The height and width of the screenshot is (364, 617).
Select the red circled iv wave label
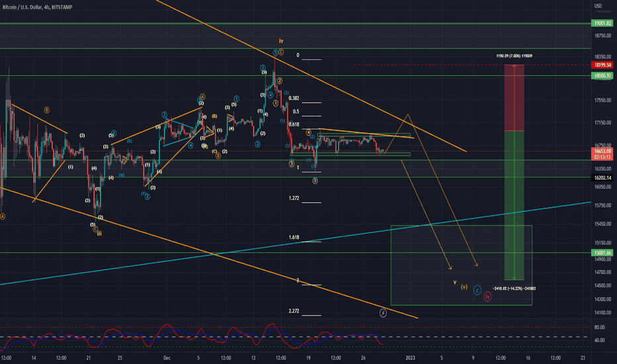click(487, 296)
